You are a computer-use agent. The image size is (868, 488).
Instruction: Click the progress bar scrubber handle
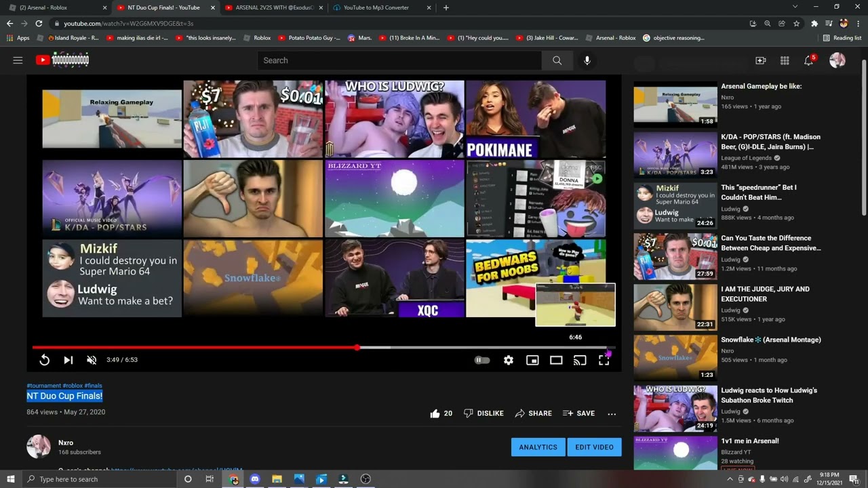coord(357,348)
